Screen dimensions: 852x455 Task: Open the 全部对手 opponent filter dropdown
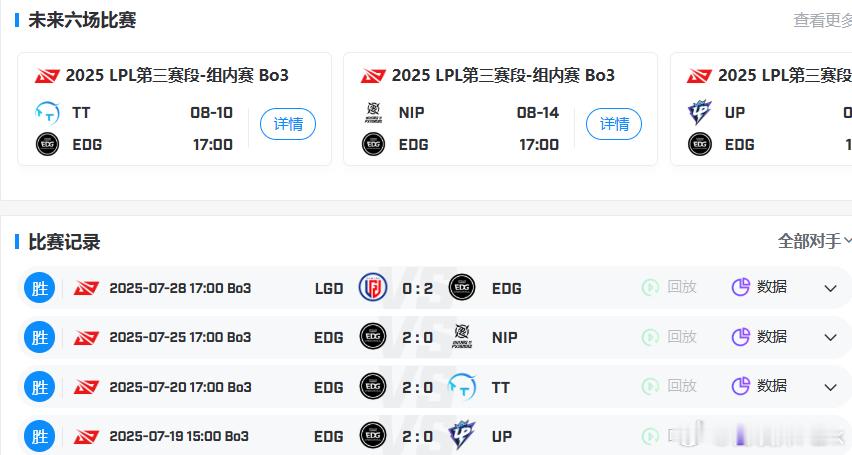pos(815,241)
